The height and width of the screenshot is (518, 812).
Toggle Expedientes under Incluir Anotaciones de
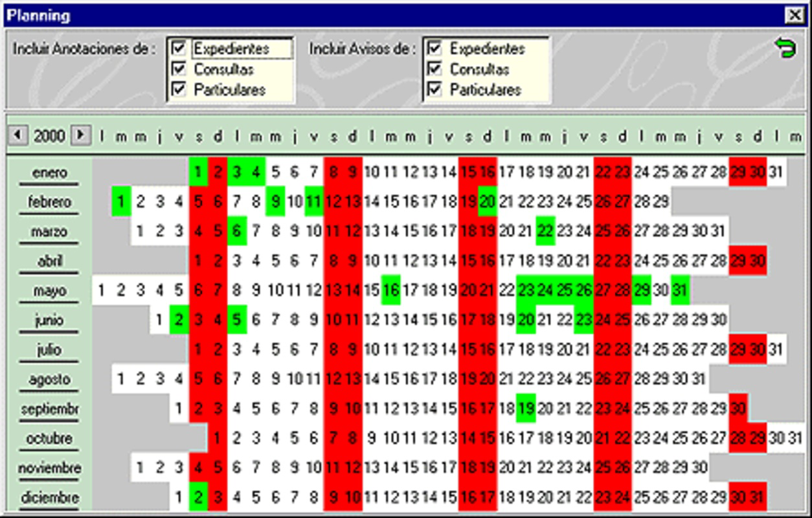[x=179, y=49]
